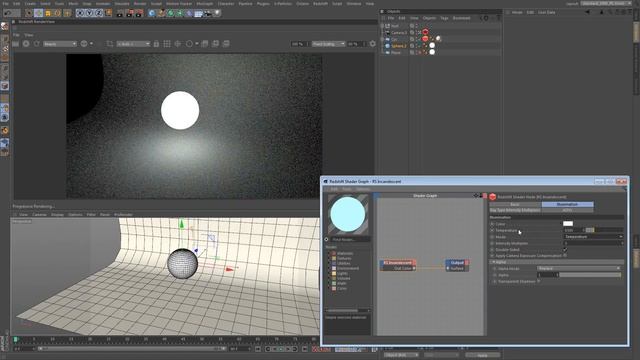640x360 pixels.
Task: Click the material preview thumbnail
Action: coord(348,214)
